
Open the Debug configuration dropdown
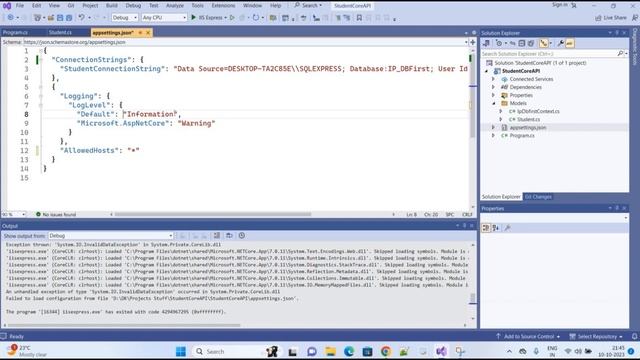pyautogui.click(x=124, y=18)
